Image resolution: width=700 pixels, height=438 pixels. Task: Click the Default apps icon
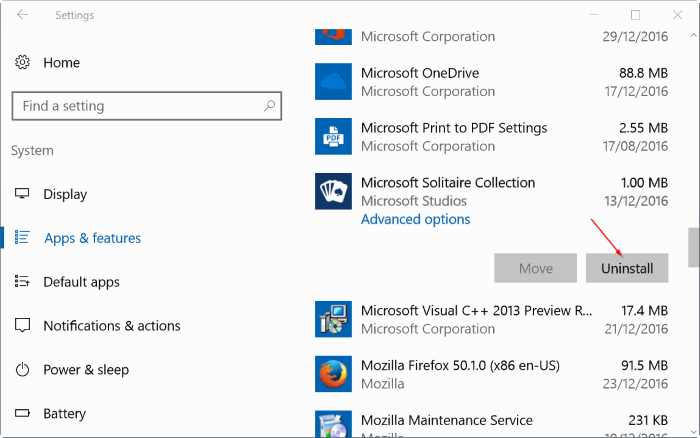click(x=22, y=281)
